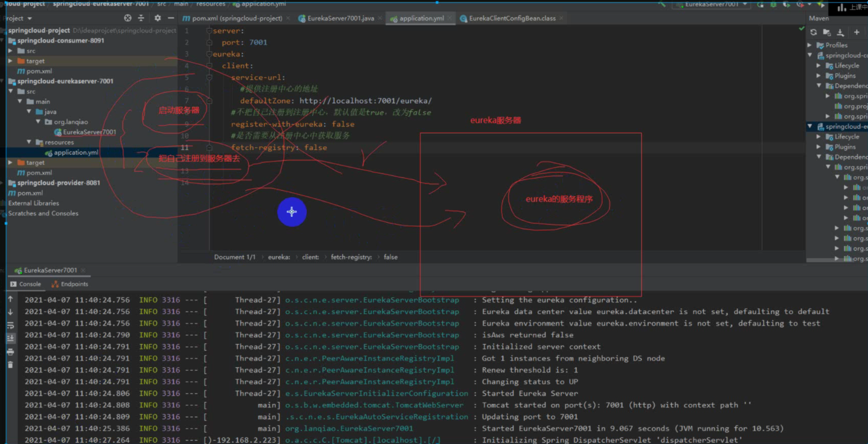Click the Maven panel title
868x444 pixels.
point(819,18)
